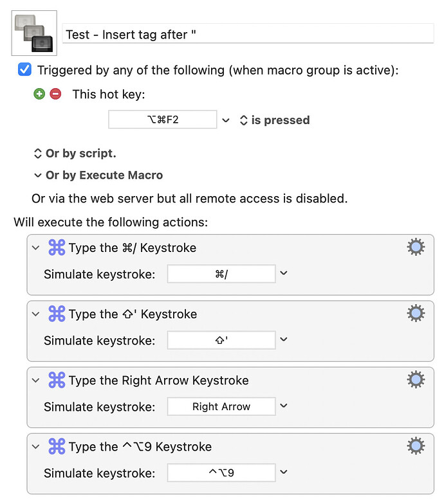Open gear menu for Right Arrow action
Screen dimensions: 444x504
416,379
